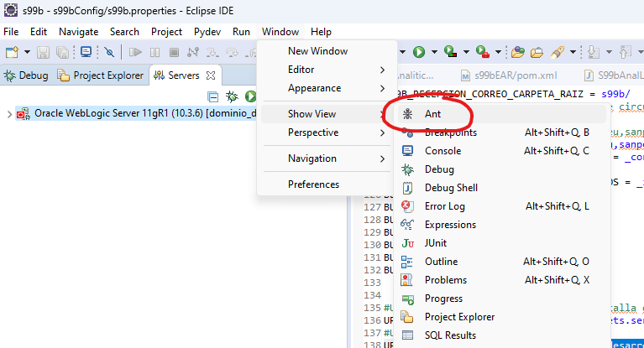Image resolution: width=644 pixels, height=348 pixels.
Task: Click the Run External Tools toolbox icon
Action: pyautogui.click(x=482, y=52)
